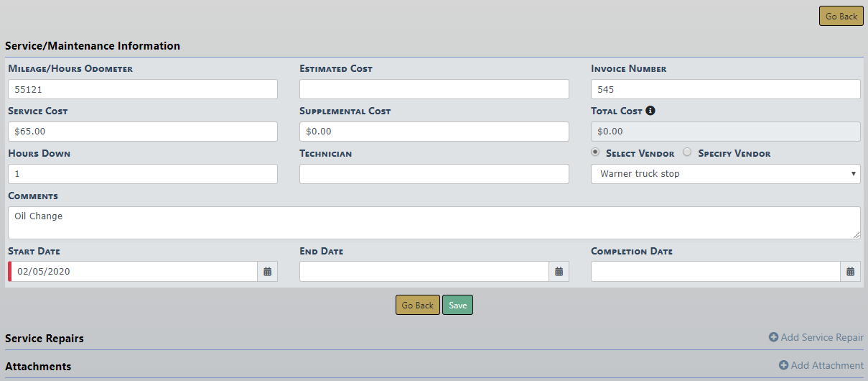Click the Mileage/Hours Odometer field
This screenshot has height=381, width=868.
(142, 89)
